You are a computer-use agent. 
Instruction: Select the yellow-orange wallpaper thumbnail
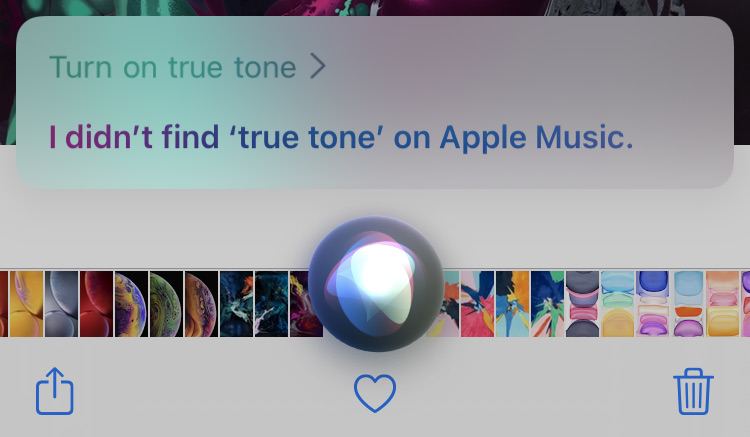[26, 304]
